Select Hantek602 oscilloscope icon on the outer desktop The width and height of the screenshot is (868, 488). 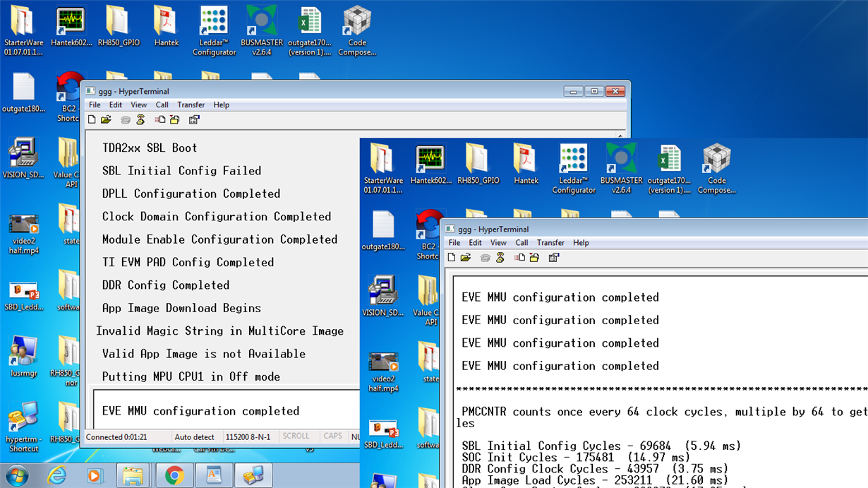click(x=71, y=27)
